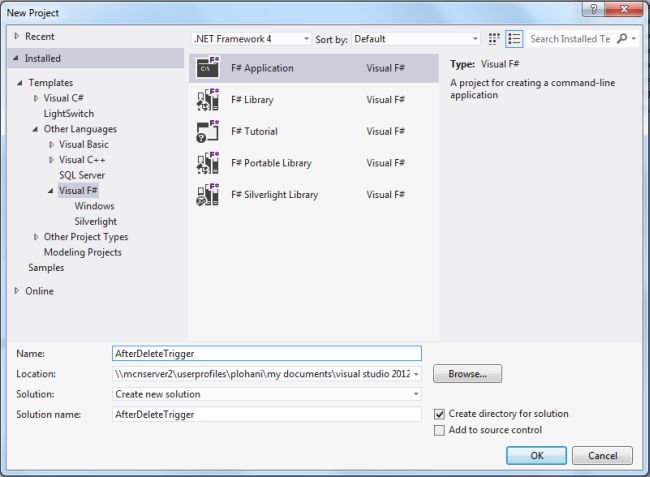The image size is (650, 477).
Task: Click the search magnifier icon
Action: (622, 39)
